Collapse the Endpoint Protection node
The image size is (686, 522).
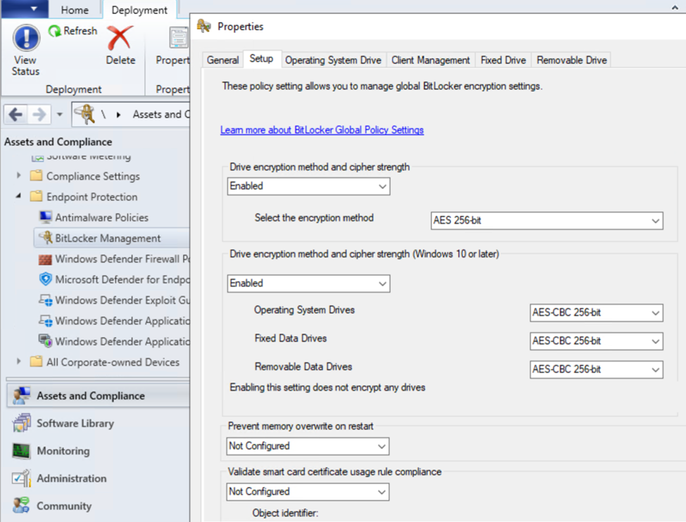[18, 196]
